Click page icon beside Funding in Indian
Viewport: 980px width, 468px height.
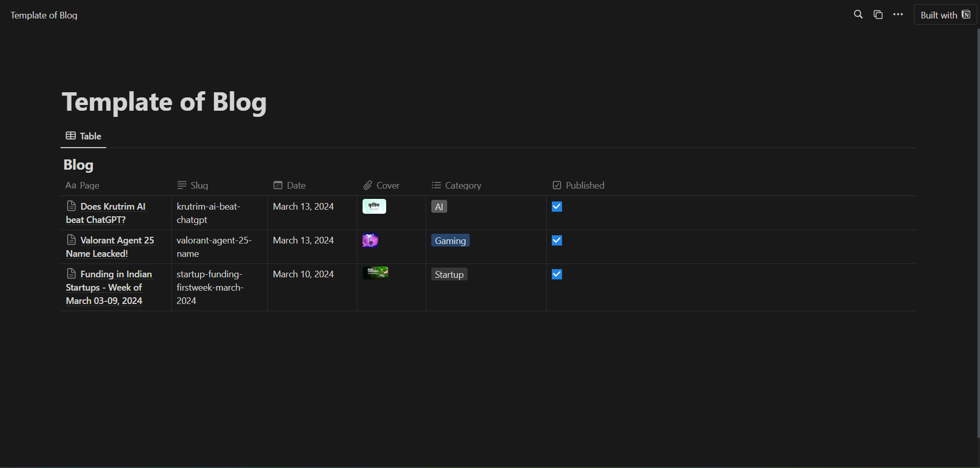(71, 274)
